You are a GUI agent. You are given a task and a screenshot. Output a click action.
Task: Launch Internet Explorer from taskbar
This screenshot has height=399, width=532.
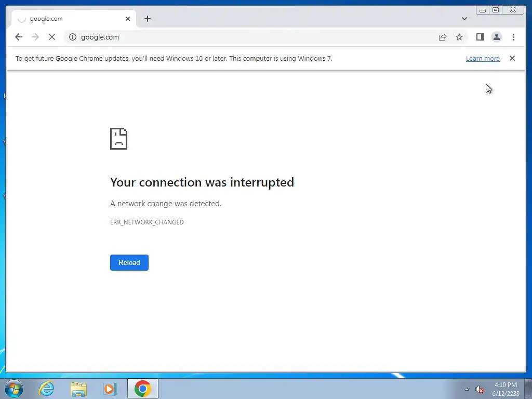[x=46, y=389]
